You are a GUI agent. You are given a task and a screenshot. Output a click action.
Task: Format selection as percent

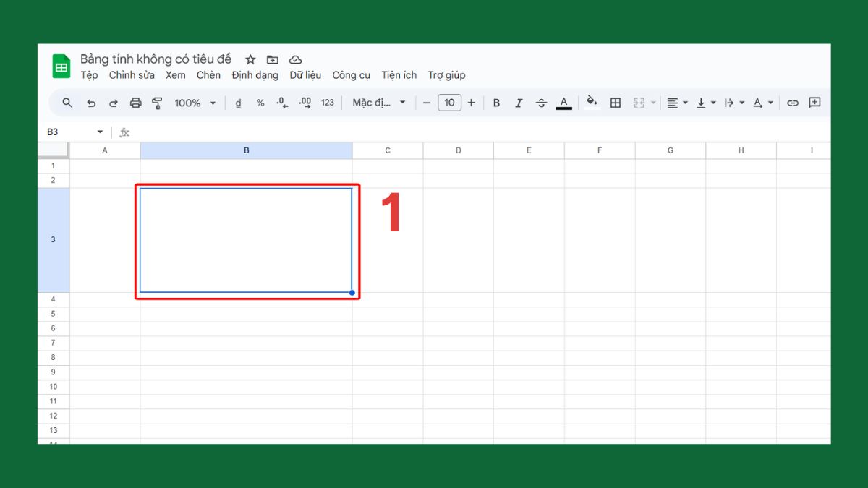260,102
